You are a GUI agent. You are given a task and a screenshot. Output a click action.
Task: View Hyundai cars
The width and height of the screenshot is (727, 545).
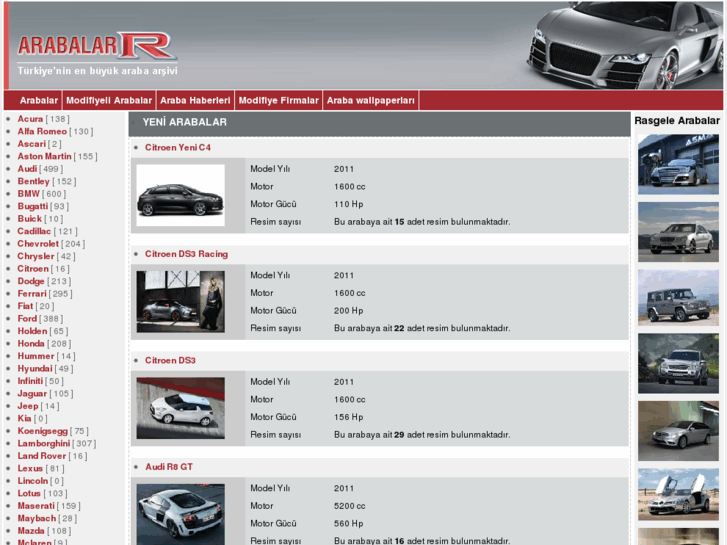(x=35, y=369)
